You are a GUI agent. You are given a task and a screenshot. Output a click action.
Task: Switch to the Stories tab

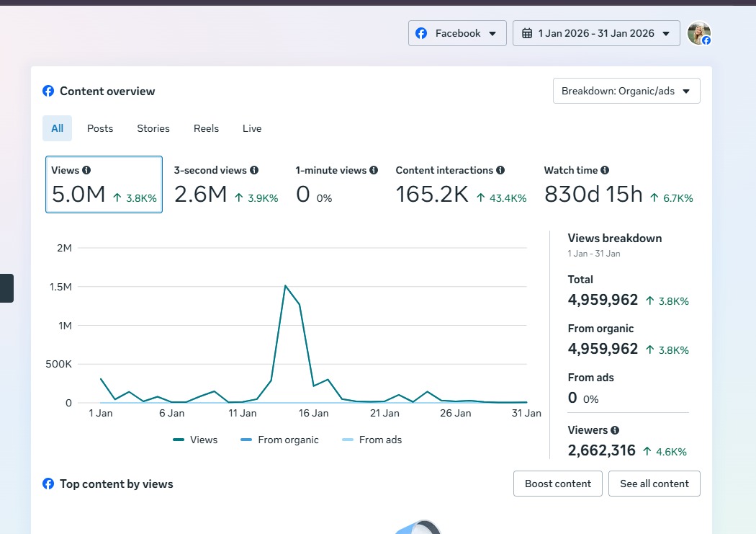(x=153, y=128)
